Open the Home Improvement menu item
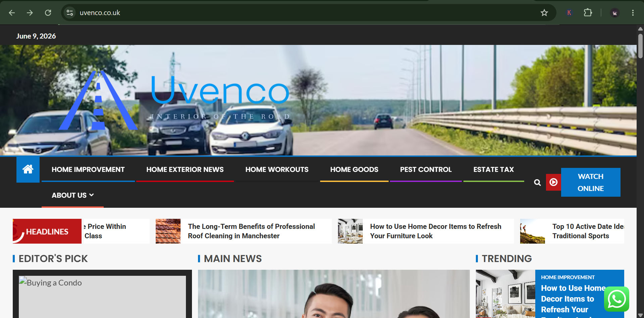This screenshot has width=644, height=318. [x=88, y=170]
